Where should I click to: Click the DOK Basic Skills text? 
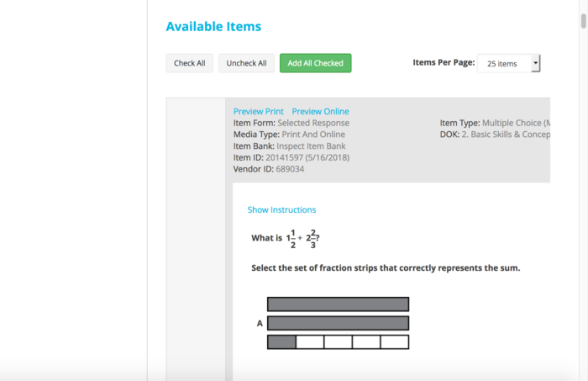click(x=494, y=135)
